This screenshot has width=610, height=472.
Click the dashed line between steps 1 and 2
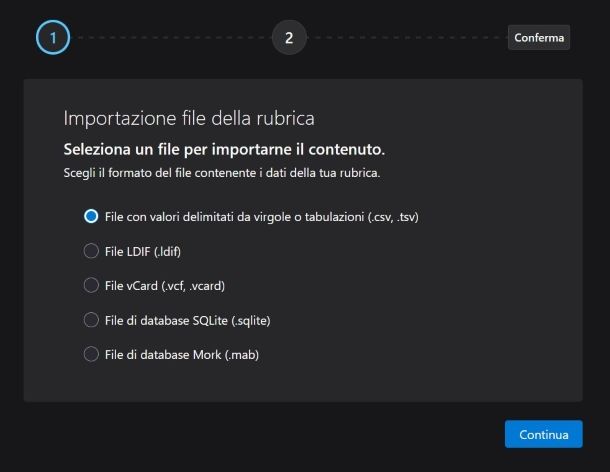(x=170, y=38)
